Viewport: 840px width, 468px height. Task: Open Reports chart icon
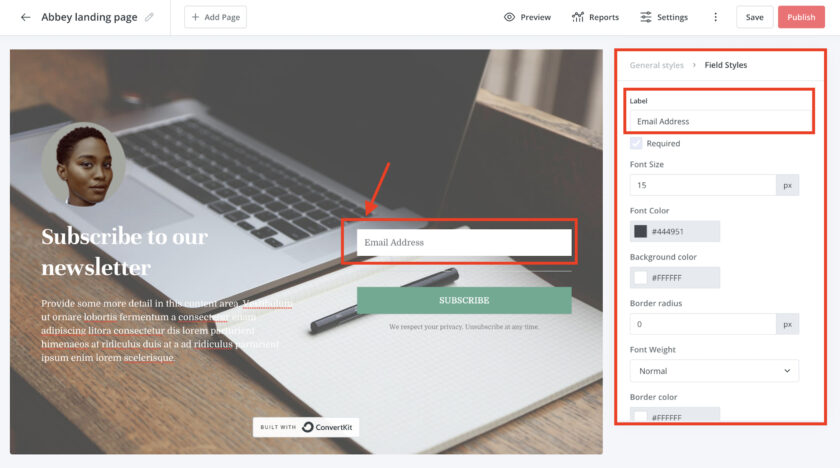click(578, 17)
